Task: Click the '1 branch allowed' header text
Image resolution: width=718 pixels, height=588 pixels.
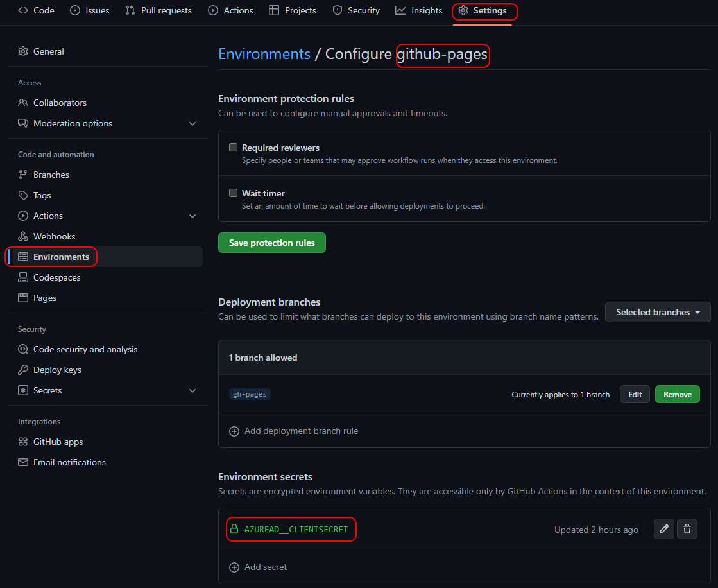Action: [263, 358]
